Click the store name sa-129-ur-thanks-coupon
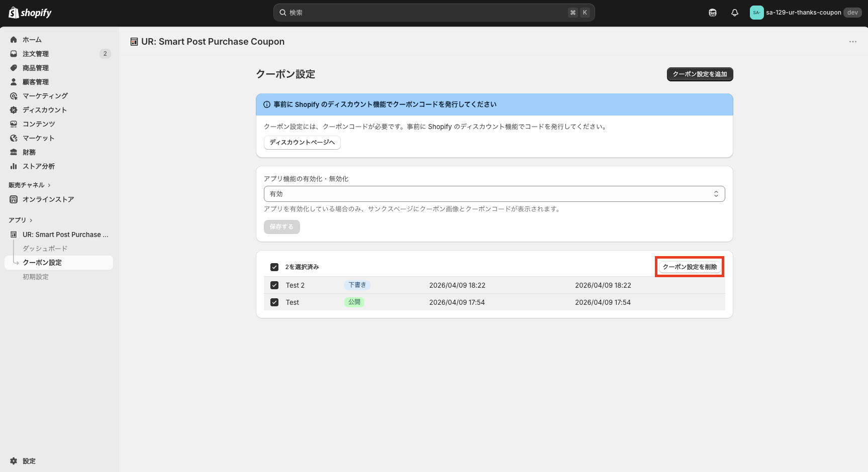 pyautogui.click(x=804, y=13)
